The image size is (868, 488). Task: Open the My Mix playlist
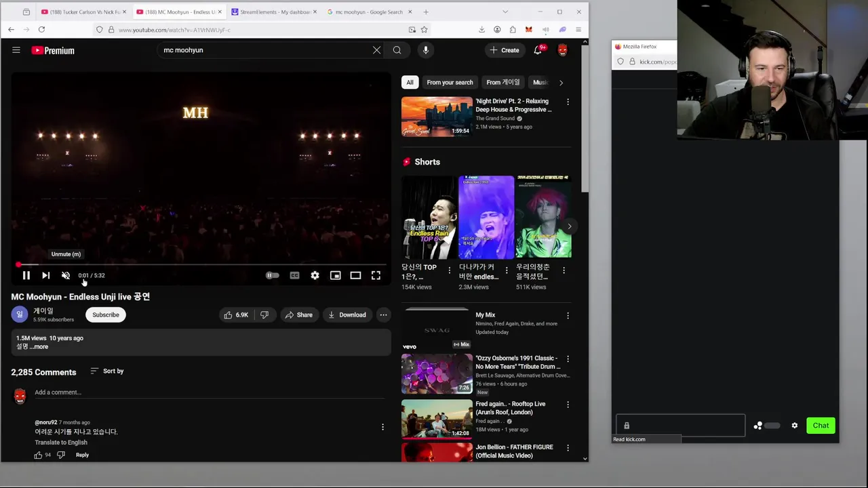pyautogui.click(x=437, y=329)
